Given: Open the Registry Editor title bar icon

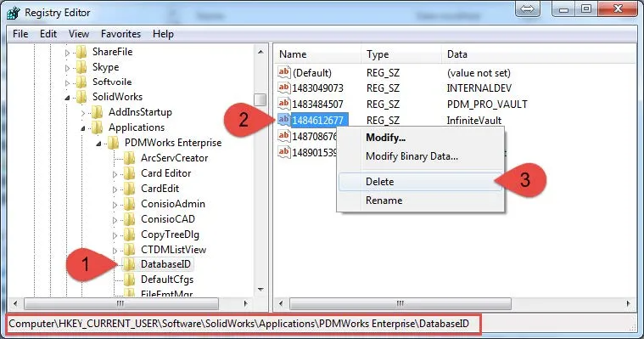Looking at the screenshot, I should click(14, 13).
